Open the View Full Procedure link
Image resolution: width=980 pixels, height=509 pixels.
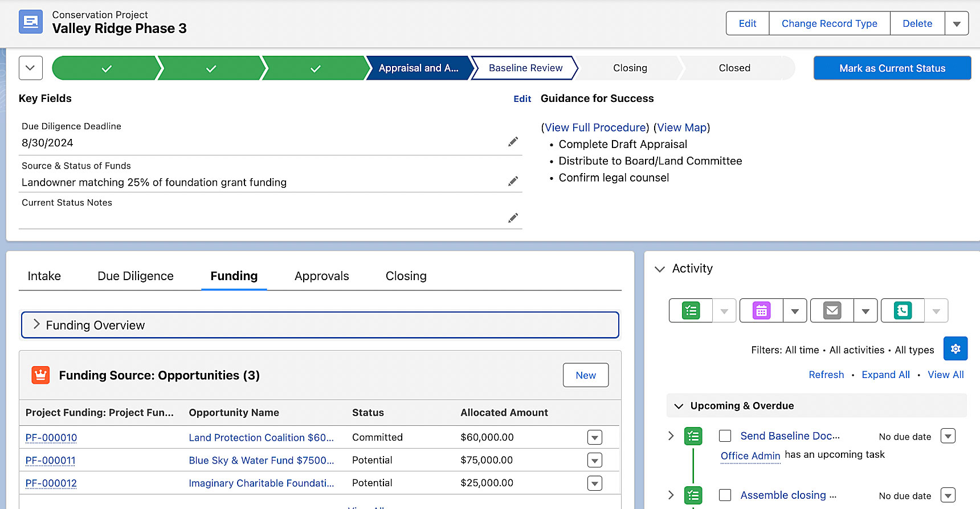click(x=595, y=128)
